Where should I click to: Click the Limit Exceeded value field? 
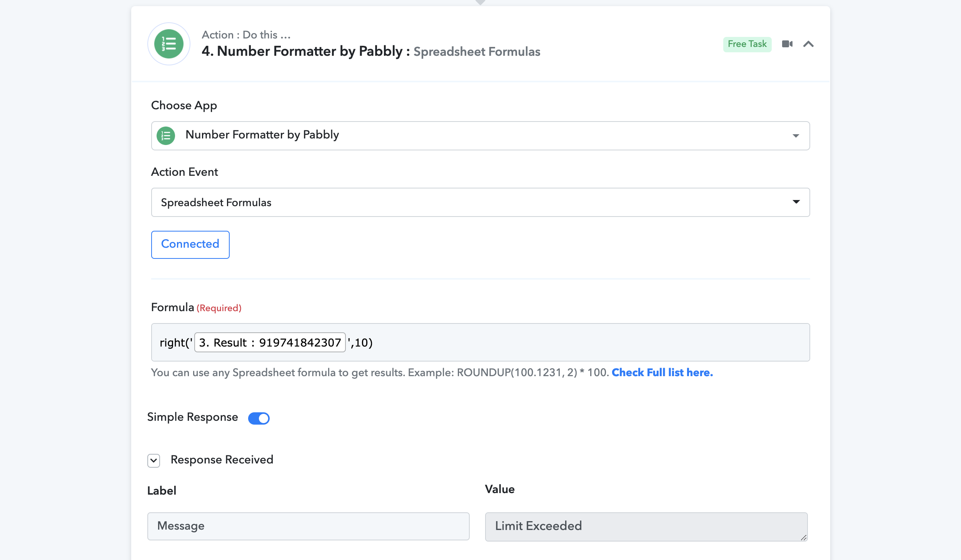pos(646,527)
